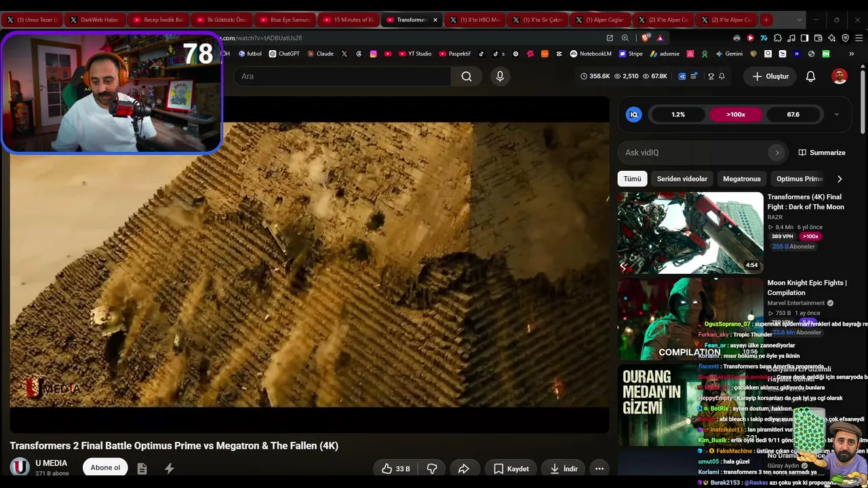Show more filter chips with right arrow
Image resolution: width=868 pixels, height=488 pixels.
pos(840,179)
